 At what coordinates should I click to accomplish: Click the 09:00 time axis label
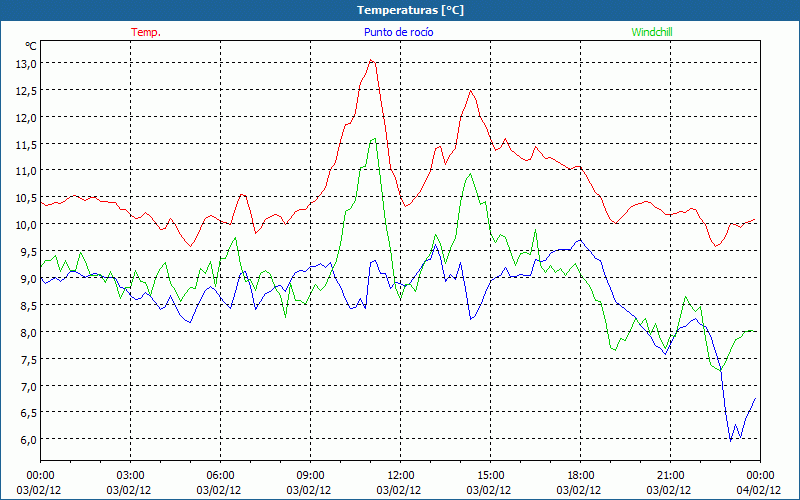[x=310, y=476]
